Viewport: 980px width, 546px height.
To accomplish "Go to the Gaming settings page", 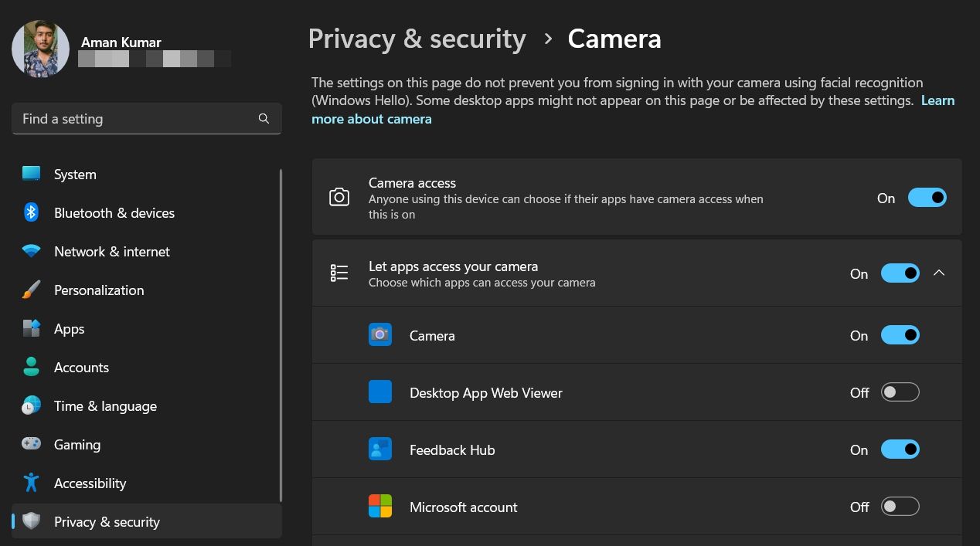I will 147,445.
